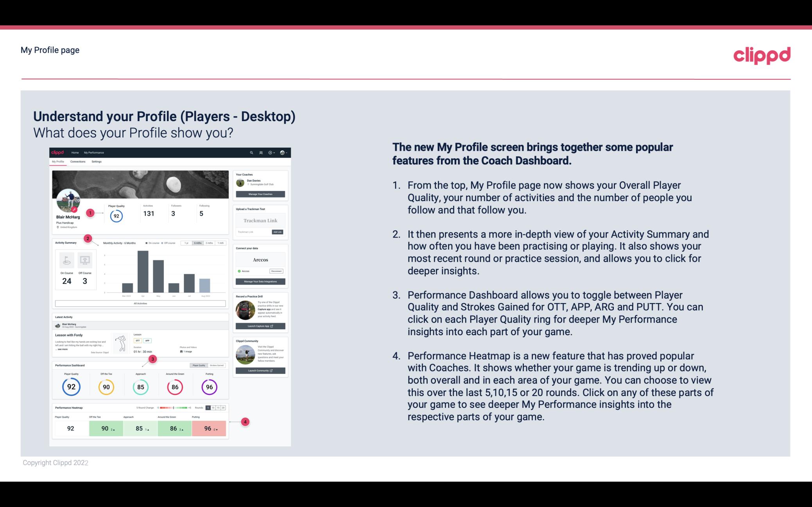Viewport: 812px width, 507px height.
Task: Click the Putting performance ring icon
Action: click(x=209, y=387)
